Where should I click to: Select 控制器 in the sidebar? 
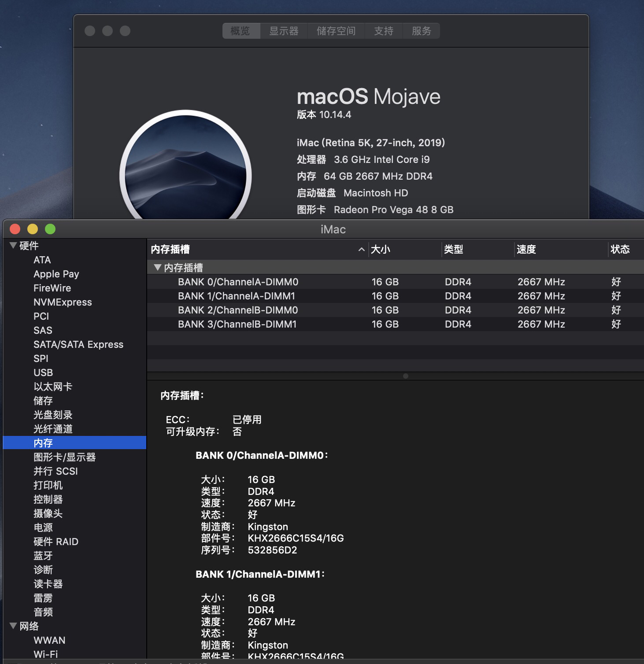[48, 499]
